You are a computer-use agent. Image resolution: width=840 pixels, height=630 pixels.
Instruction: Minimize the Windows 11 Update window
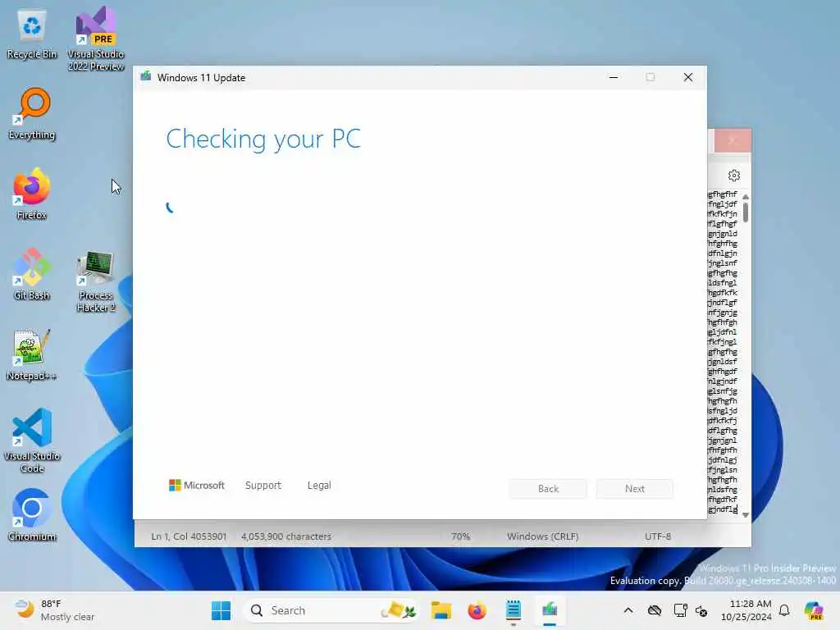(x=614, y=77)
